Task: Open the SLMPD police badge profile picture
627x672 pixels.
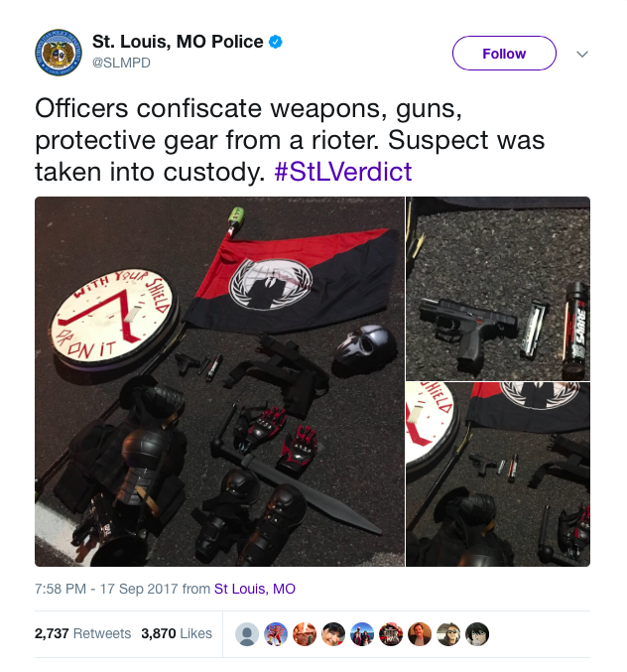Action: 59,53
